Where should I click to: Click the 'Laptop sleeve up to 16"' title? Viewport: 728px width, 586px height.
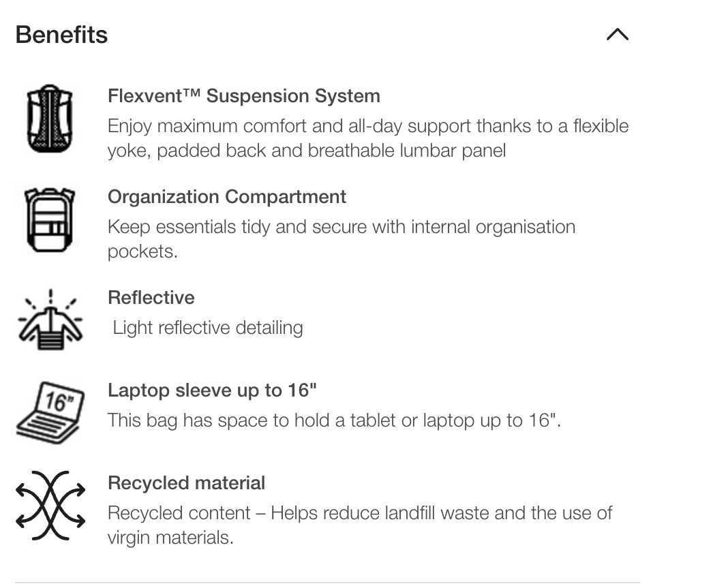212,390
